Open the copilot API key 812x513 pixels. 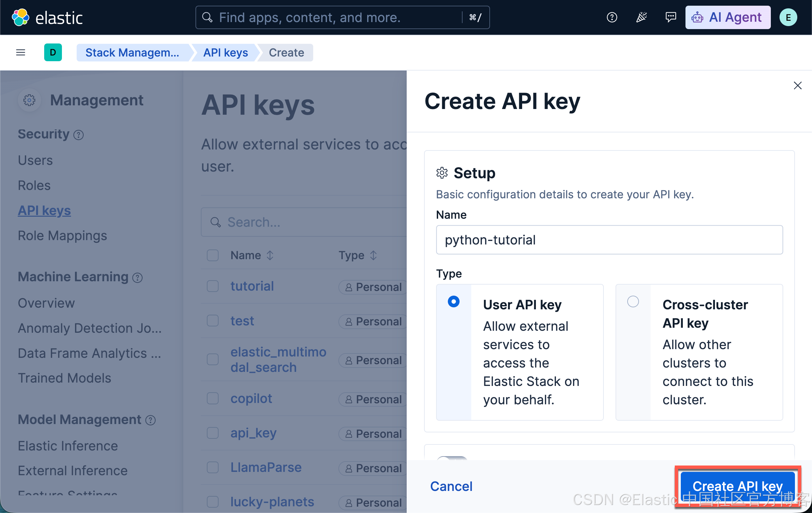point(251,399)
